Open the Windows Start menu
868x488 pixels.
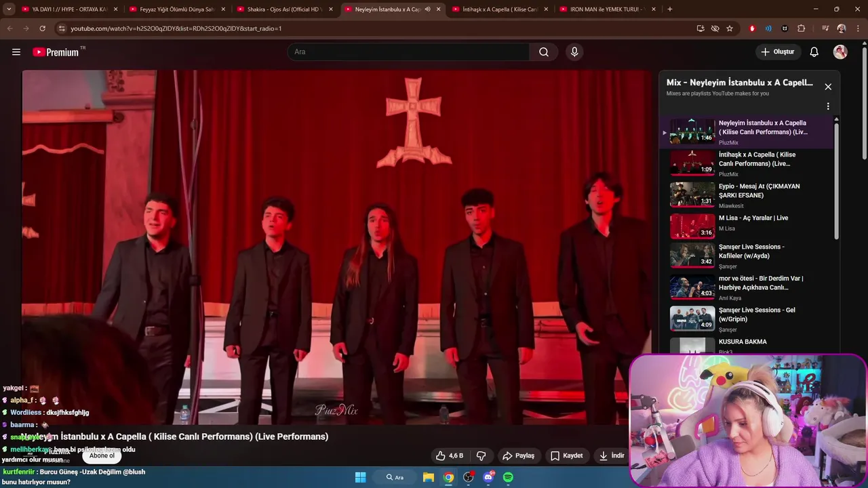point(360,477)
